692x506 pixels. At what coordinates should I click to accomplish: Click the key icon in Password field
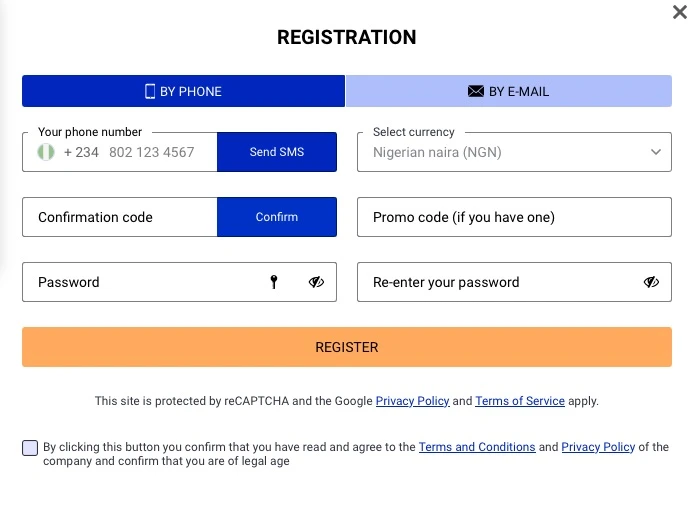click(274, 283)
